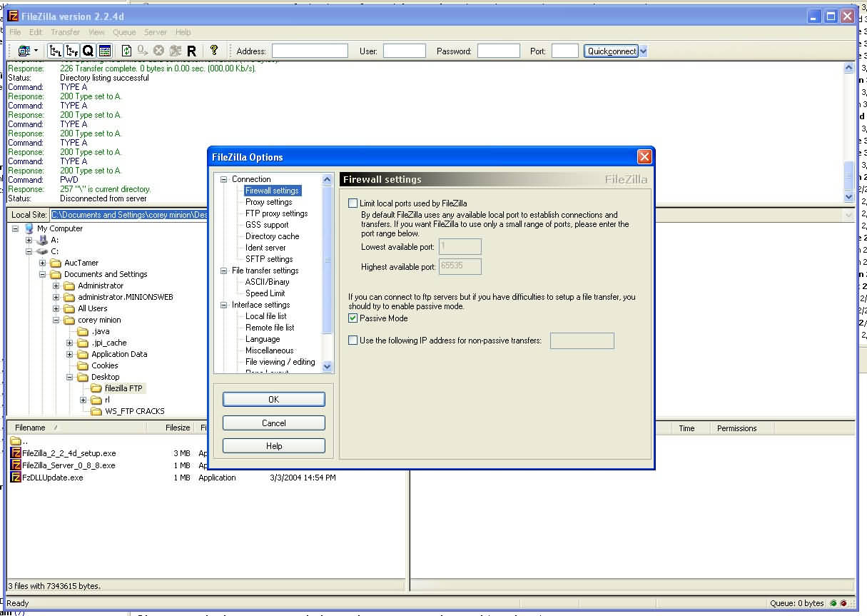Viewport: 867px width, 616px height.
Task: Click the All Users folder icon
Action: coord(70,308)
